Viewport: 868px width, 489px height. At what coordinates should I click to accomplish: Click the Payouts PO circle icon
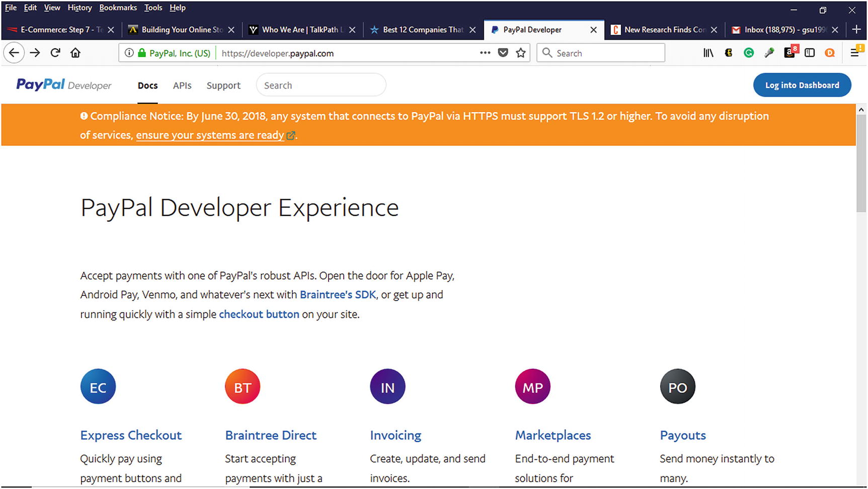677,386
